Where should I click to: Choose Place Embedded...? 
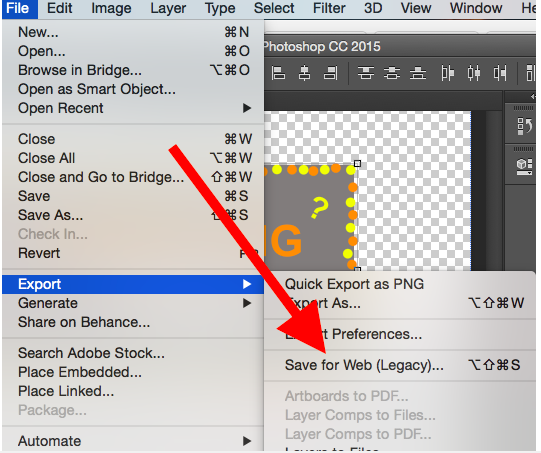click(x=133, y=372)
